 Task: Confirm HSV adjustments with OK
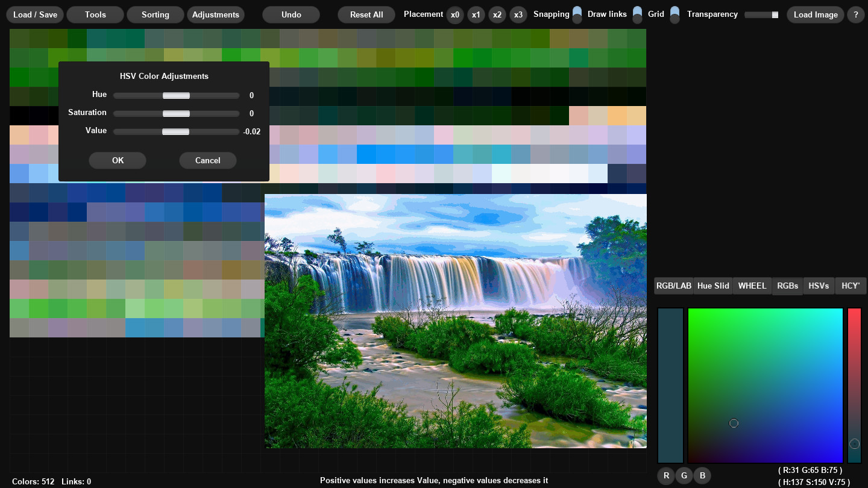[118, 160]
